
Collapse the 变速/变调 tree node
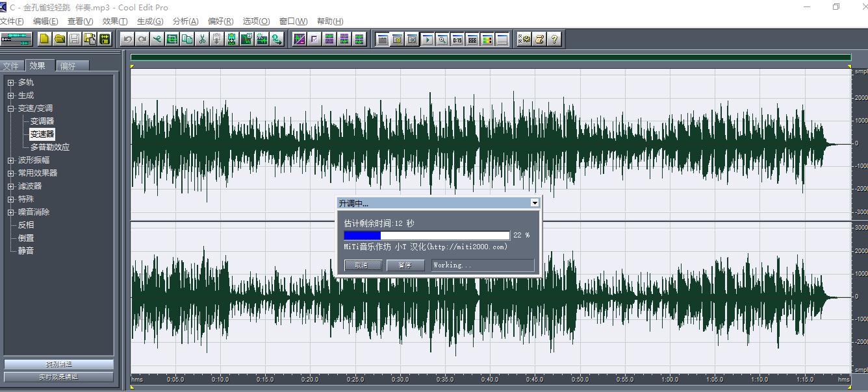pyautogui.click(x=10, y=108)
